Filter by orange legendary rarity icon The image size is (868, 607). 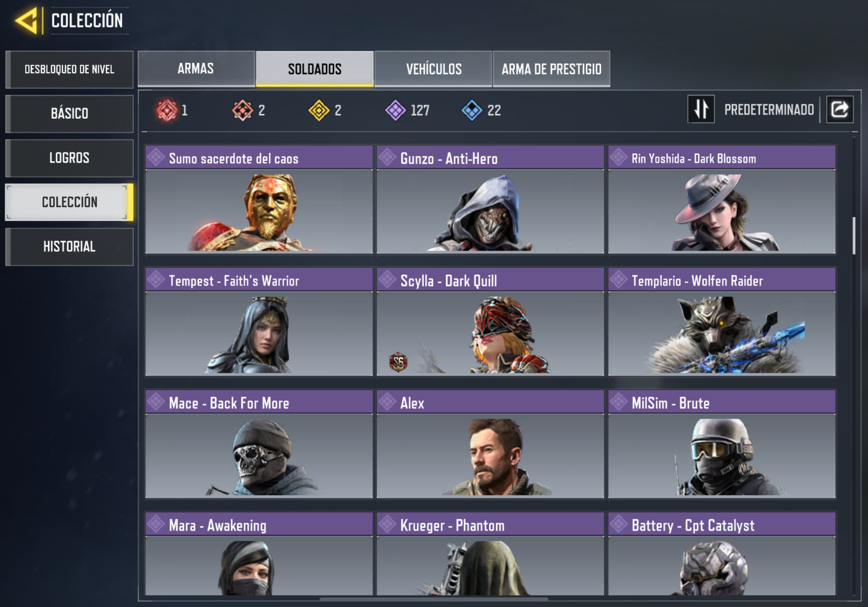click(242, 110)
